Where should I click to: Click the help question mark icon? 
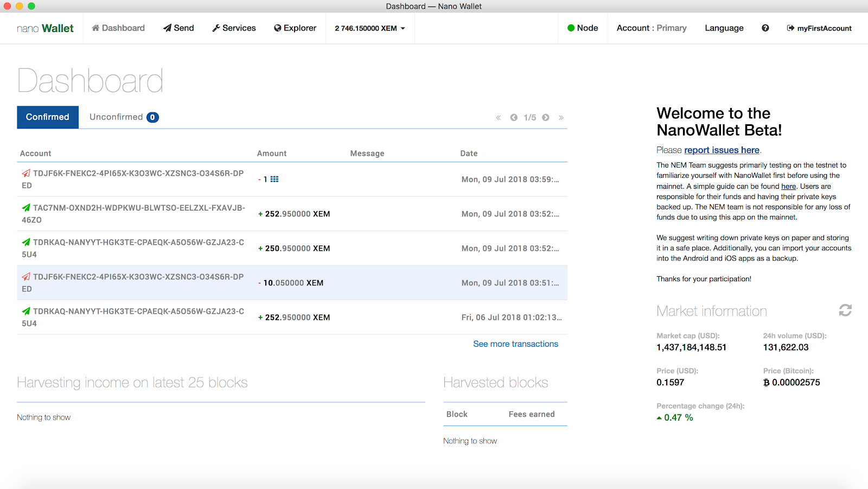click(x=765, y=28)
